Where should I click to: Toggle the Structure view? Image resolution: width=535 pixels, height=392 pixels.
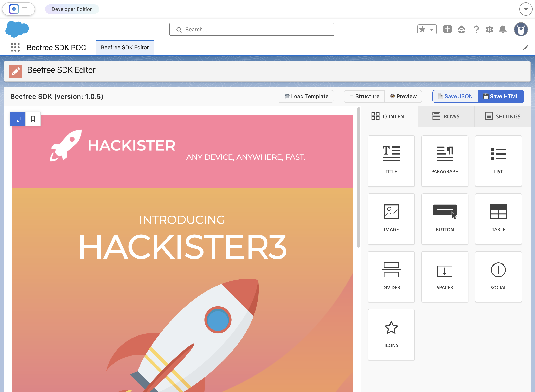pos(364,96)
